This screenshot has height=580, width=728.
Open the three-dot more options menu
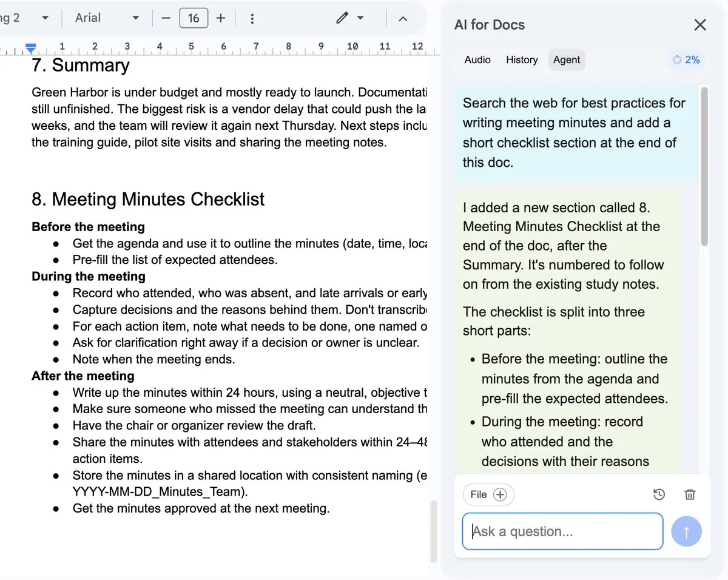(x=252, y=18)
